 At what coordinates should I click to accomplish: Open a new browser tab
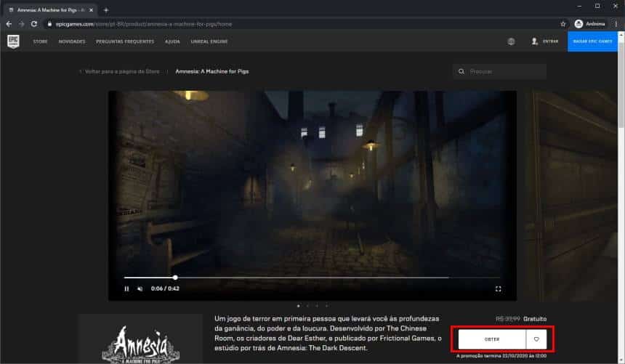tap(105, 10)
